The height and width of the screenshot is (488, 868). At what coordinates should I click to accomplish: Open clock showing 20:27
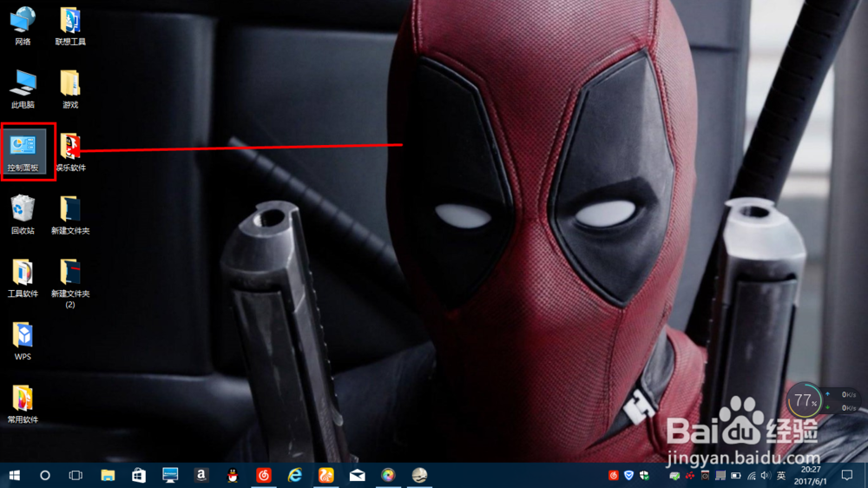point(811,475)
